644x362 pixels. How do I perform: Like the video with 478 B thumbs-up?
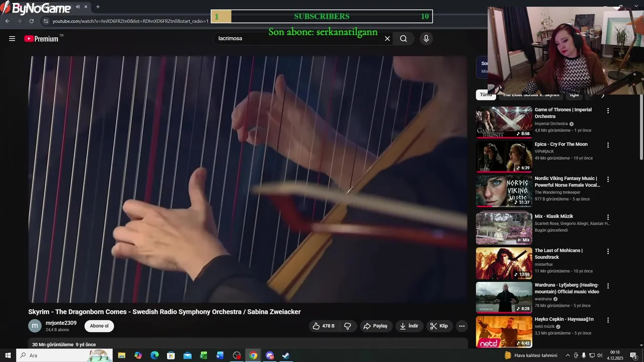[324, 326]
